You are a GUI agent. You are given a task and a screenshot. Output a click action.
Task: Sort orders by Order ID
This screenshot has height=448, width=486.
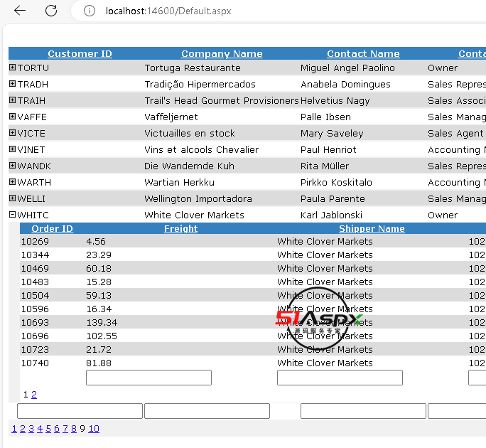tap(52, 229)
